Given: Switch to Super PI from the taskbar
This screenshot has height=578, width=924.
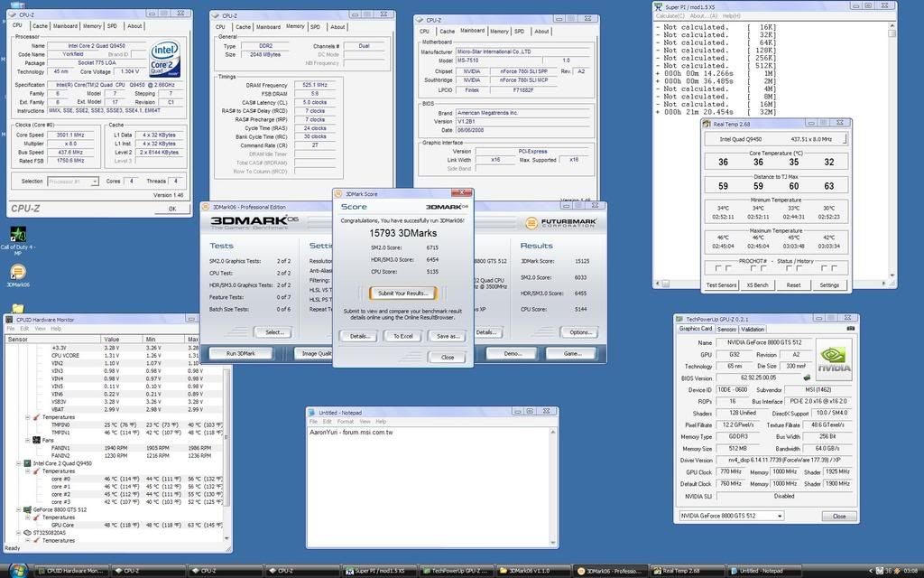Looking at the screenshot, I should tap(382, 571).
